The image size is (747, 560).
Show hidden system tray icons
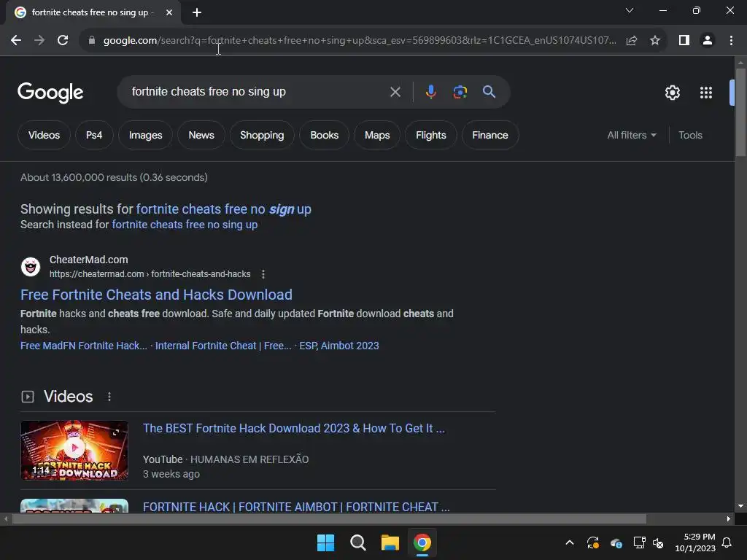pyautogui.click(x=570, y=542)
